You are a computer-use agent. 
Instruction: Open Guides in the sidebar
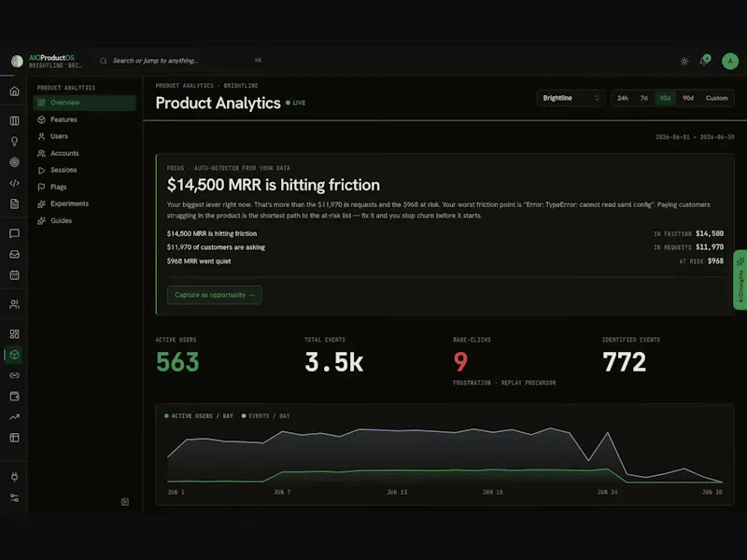pos(85,221)
